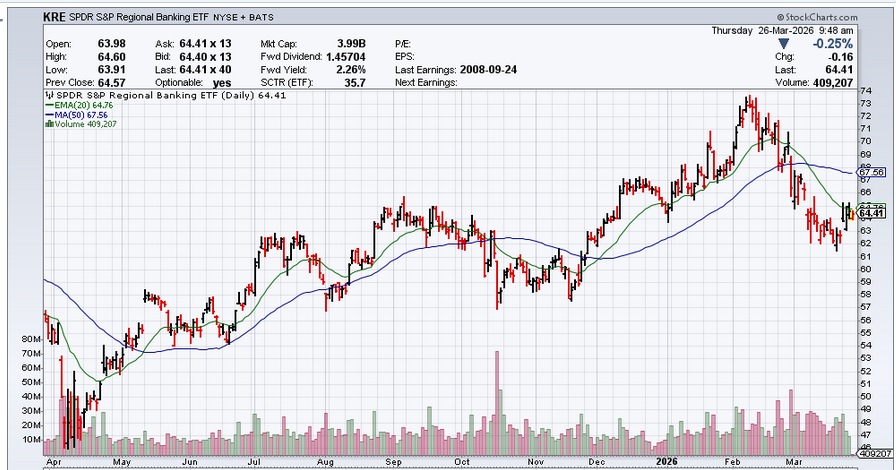Image resolution: width=896 pixels, height=470 pixels.
Task: Click the Chg value -0.16
Action: pyautogui.click(x=841, y=57)
